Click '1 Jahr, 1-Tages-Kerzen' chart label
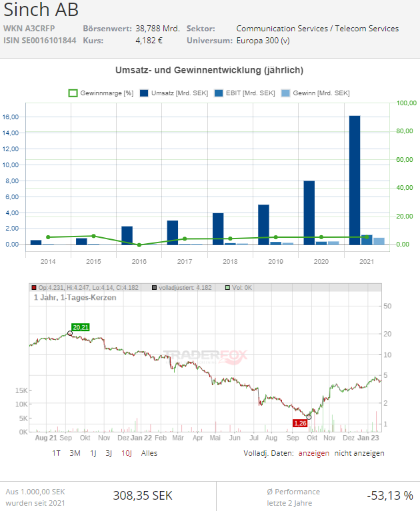 (x=75, y=298)
